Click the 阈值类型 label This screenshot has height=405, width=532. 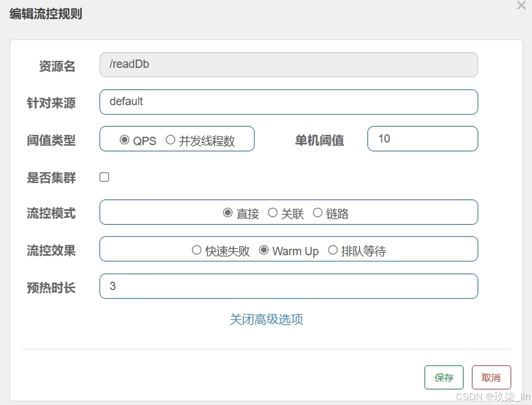pyautogui.click(x=51, y=140)
